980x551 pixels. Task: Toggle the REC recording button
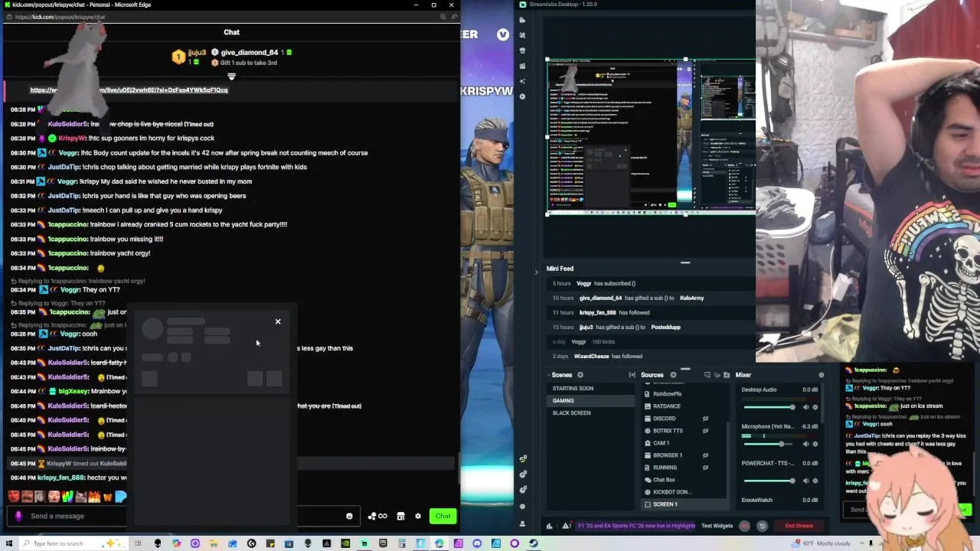[x=744, y=526]
